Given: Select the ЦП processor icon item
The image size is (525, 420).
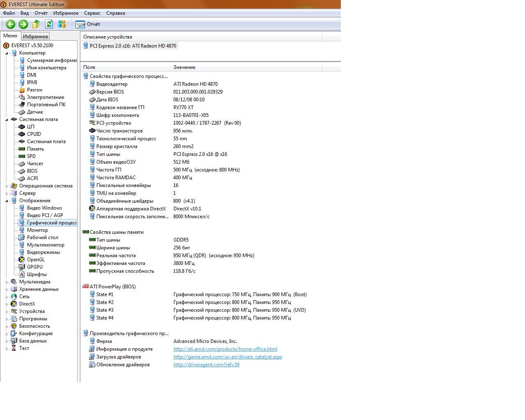Looking at the screenshot, I should point(22,127).
